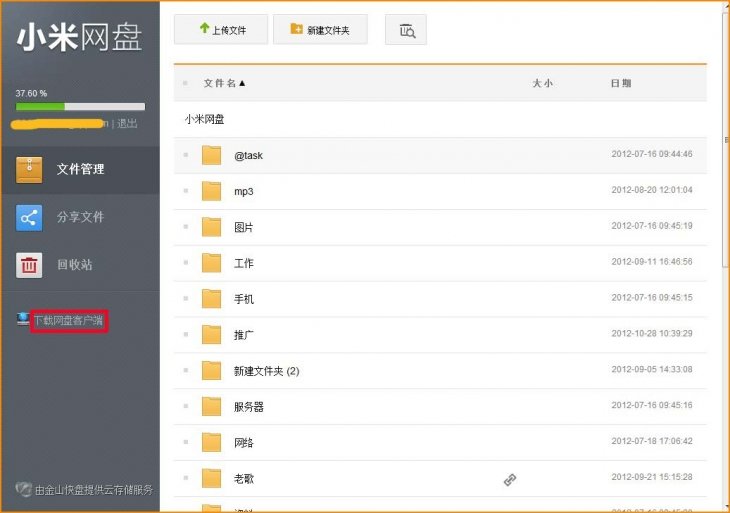Click the blue share icon
Image resolution: width=730 pixels, height=513 pixels.
click(29, 218)
